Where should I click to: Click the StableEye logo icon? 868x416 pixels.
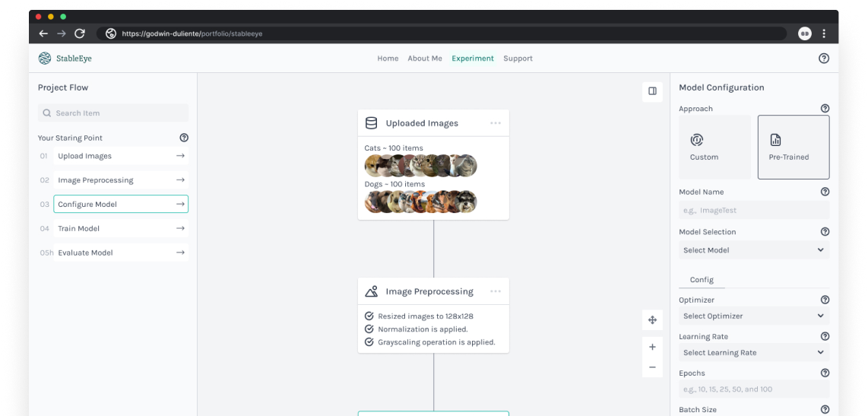tap(45, 59)
